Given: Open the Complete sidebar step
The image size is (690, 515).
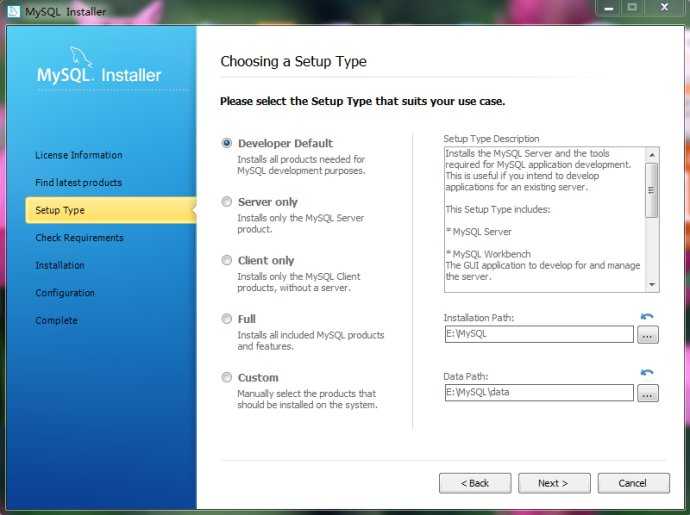Looking at the screenshot, I should click(x=56, y=320).
